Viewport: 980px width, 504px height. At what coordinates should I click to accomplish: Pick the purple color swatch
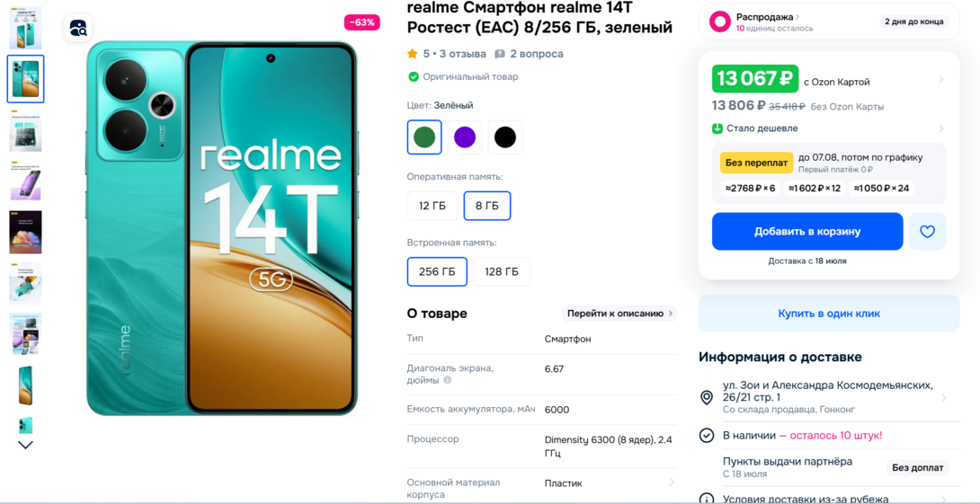pos(464,137)
